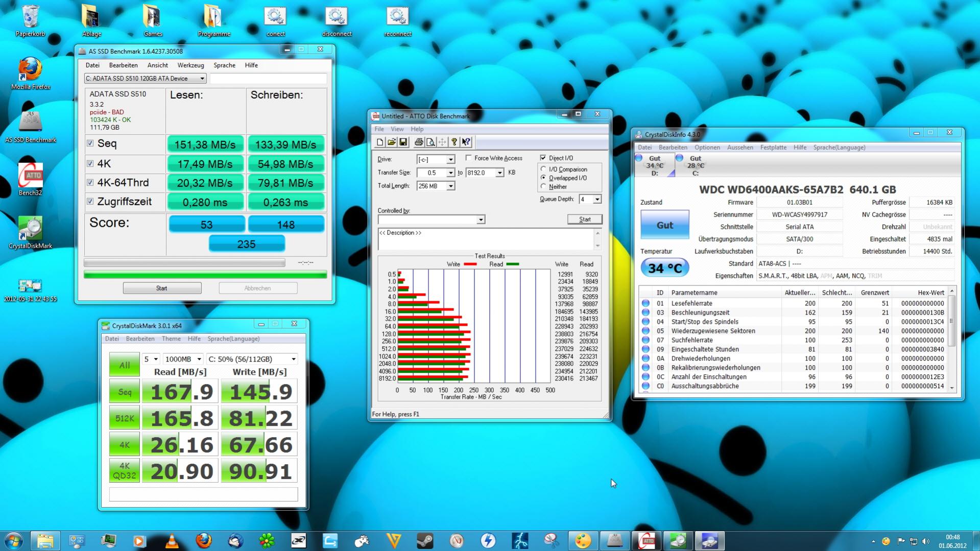This screenshot has height=551, width=980.
Task: Toggle the 4K checkbox in AS SSD Benchmark
Action: click(90, 163)
